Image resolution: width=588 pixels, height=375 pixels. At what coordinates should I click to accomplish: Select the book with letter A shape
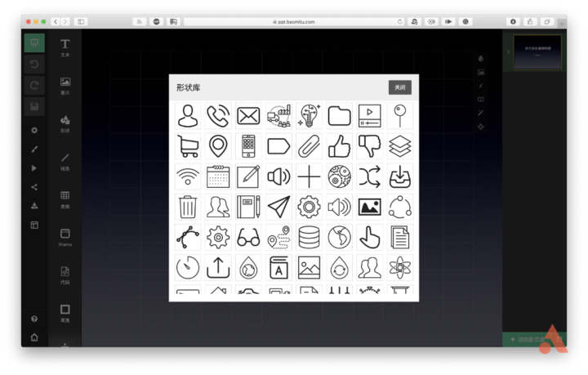[278, 268]
